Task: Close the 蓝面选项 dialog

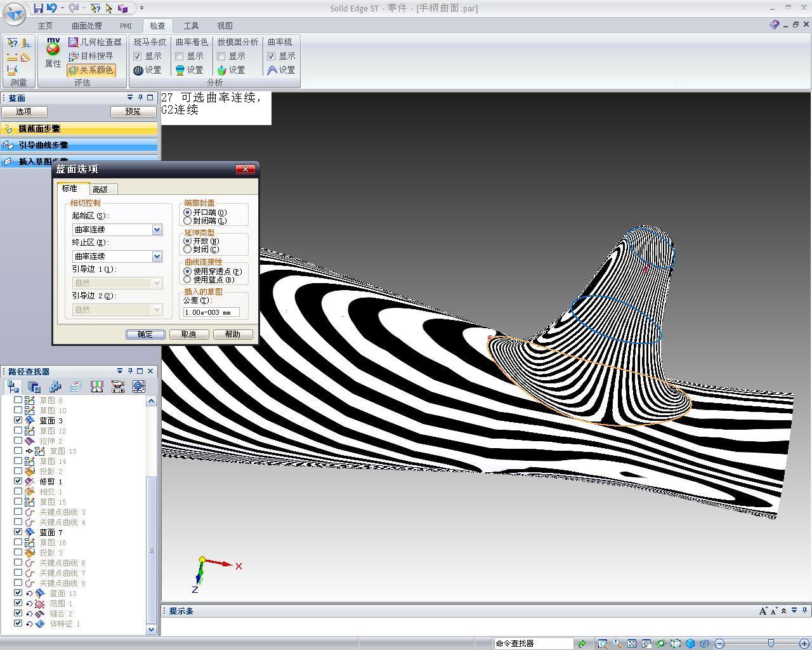Action: point(246,169)
